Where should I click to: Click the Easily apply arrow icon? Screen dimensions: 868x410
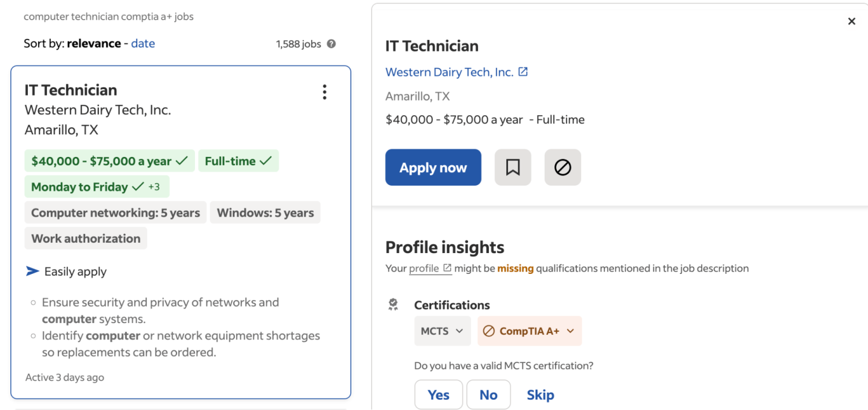click(33, 271)
